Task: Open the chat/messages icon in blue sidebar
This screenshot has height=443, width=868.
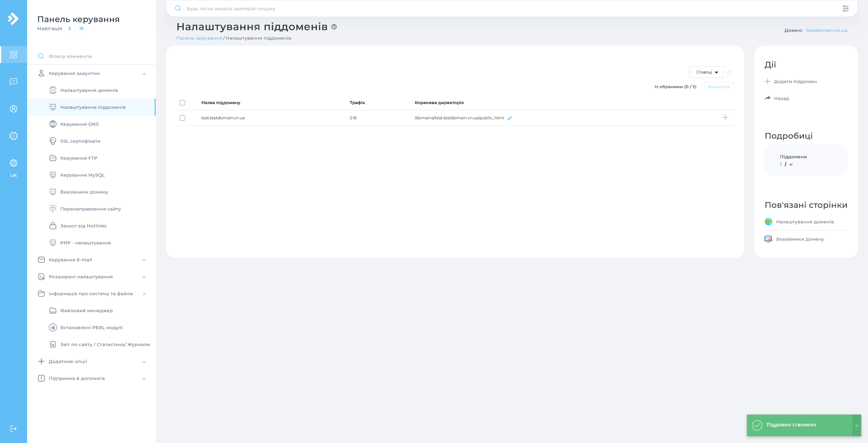Action: (x=14, y=81)
